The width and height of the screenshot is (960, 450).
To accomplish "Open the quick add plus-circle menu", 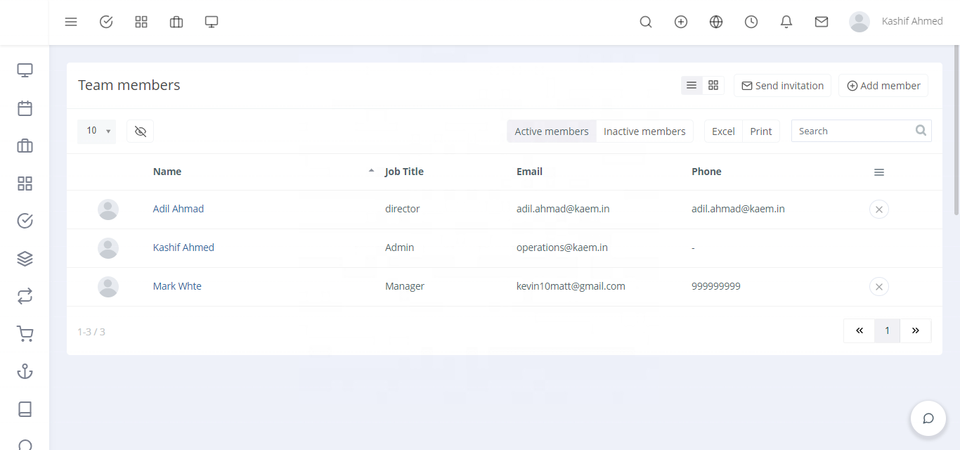I will click(681, 22).
